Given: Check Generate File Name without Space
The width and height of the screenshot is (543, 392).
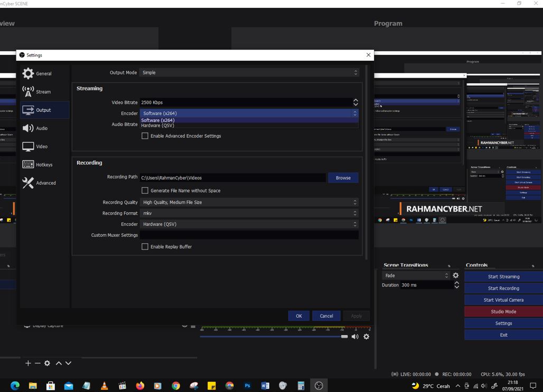Looking at the screenshot, I should 145,190.
